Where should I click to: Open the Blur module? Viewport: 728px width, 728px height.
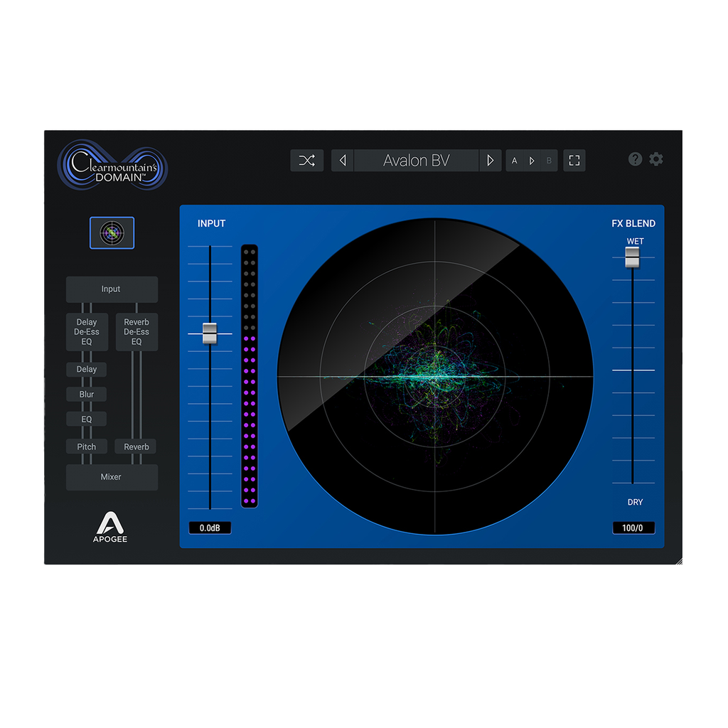pos(86,395)
